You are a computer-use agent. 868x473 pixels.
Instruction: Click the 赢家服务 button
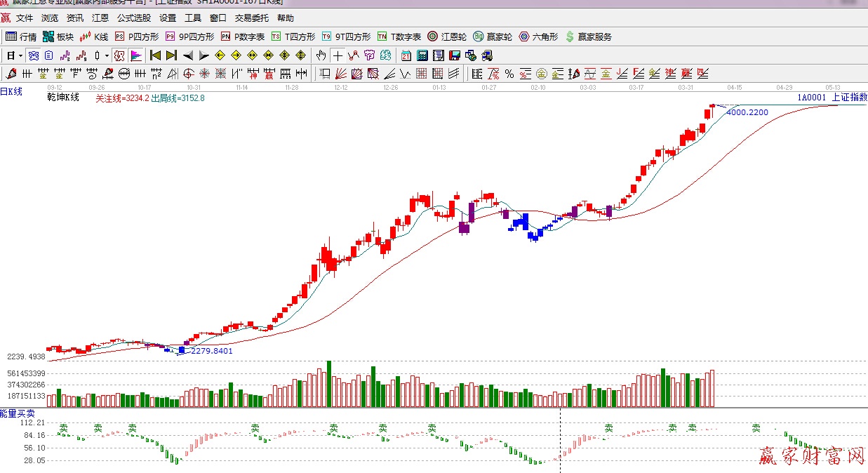click(x=588, y=36)
